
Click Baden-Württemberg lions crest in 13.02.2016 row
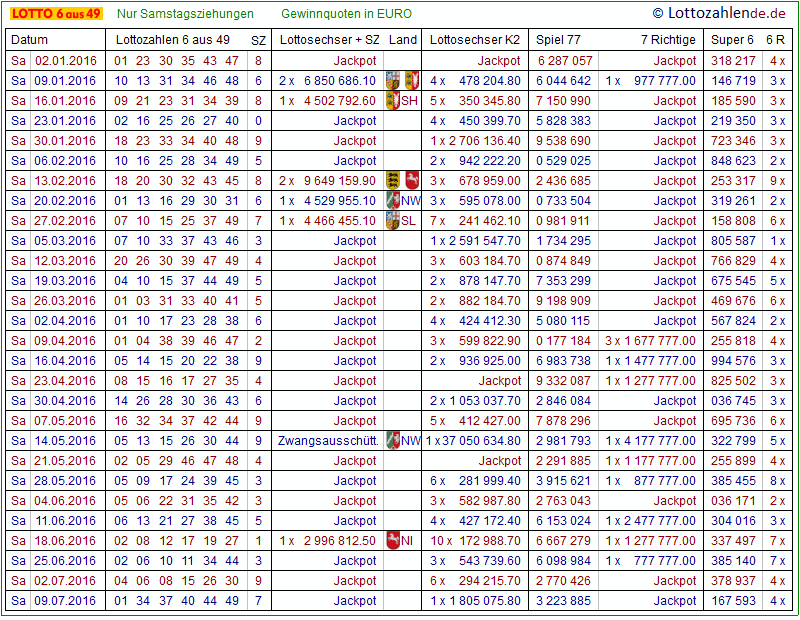coord(392,180)
